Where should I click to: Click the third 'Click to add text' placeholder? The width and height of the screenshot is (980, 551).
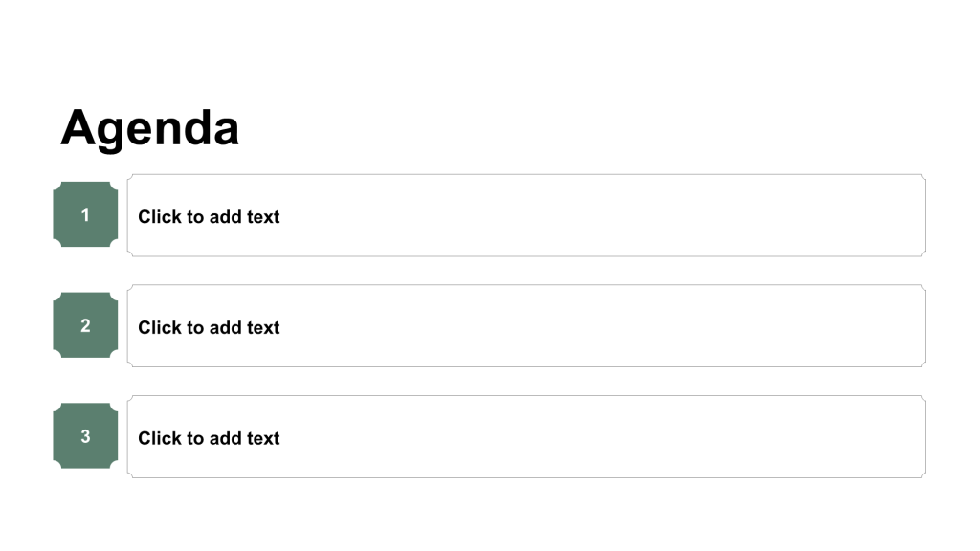(209, 439)
